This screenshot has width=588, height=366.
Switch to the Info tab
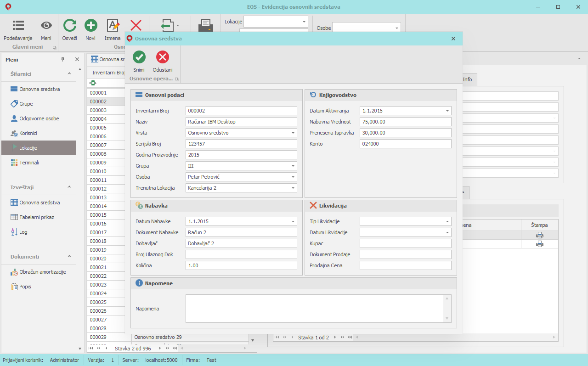pyautogui.click(x=468, y=79)
